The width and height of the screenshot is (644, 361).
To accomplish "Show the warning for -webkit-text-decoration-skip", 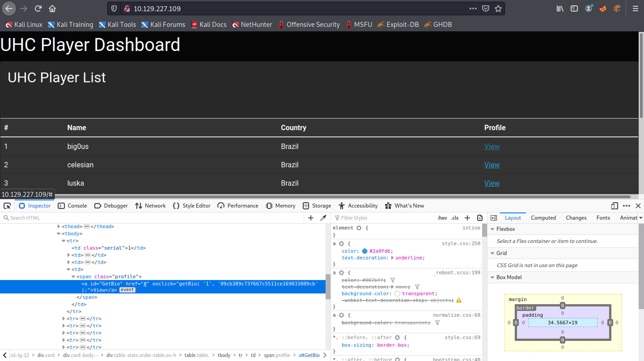I will (459, 300).
